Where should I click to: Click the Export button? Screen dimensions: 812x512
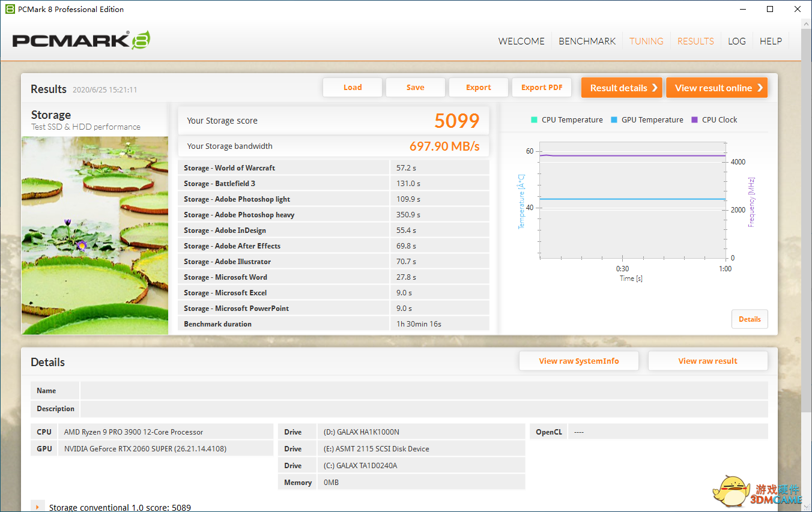coord(479,88)
